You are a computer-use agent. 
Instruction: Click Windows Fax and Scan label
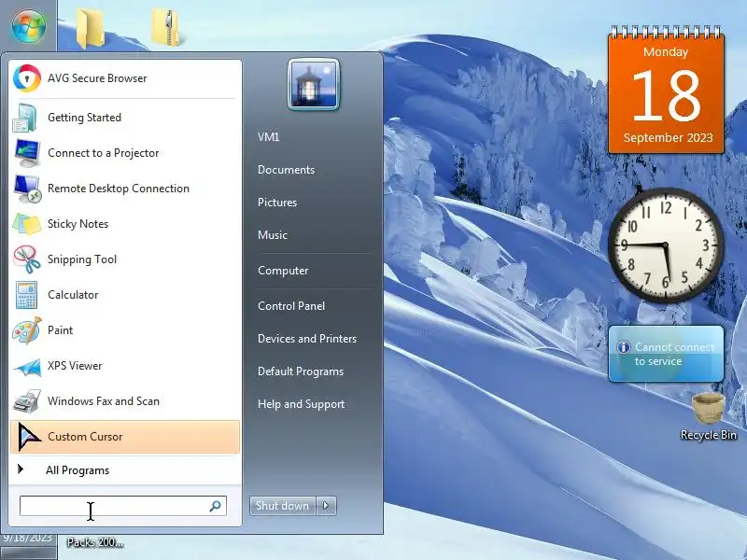tap(104, 401)
